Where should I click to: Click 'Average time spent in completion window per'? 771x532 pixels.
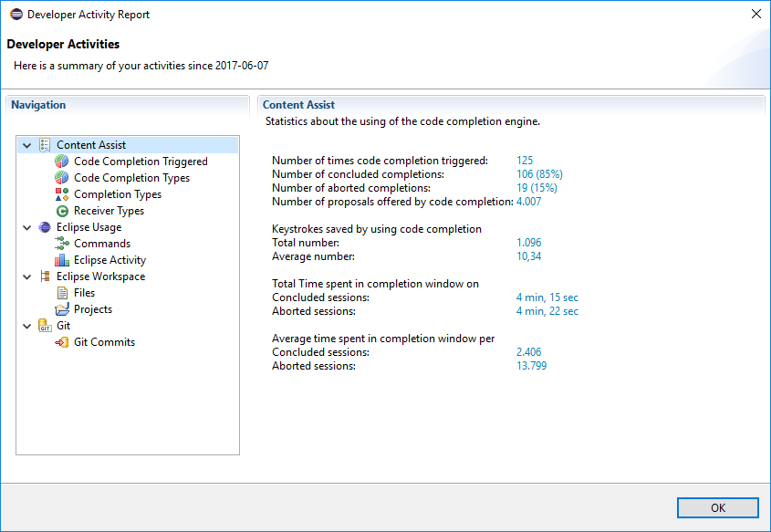click(383, 339)
